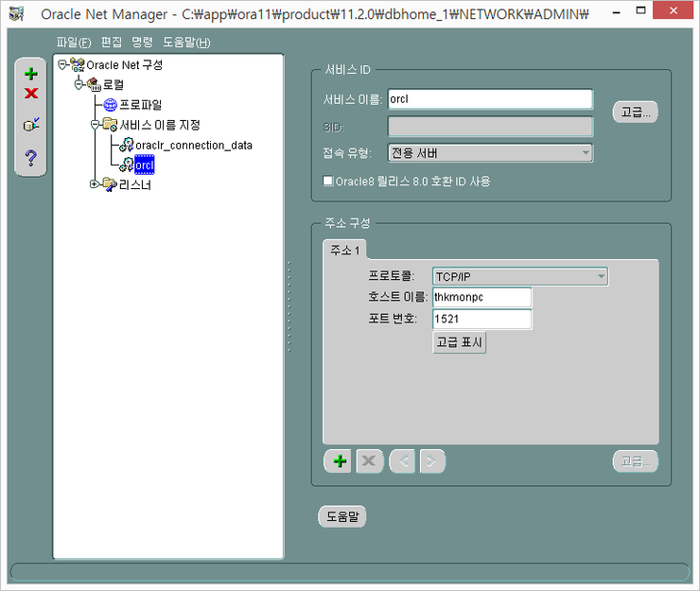
Task: Enable Oracle8 릴리스 8.0 호환 ID 사용 checkbox
Action: (x=329, y=181)
